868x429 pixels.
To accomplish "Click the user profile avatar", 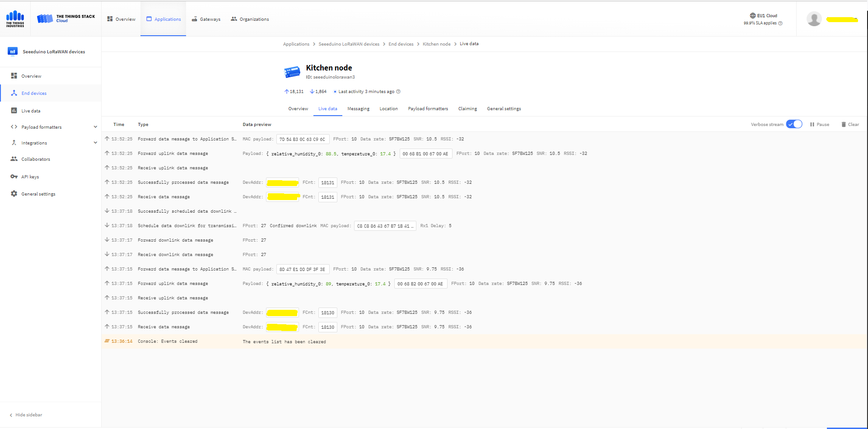I will (x=814, y=19).
